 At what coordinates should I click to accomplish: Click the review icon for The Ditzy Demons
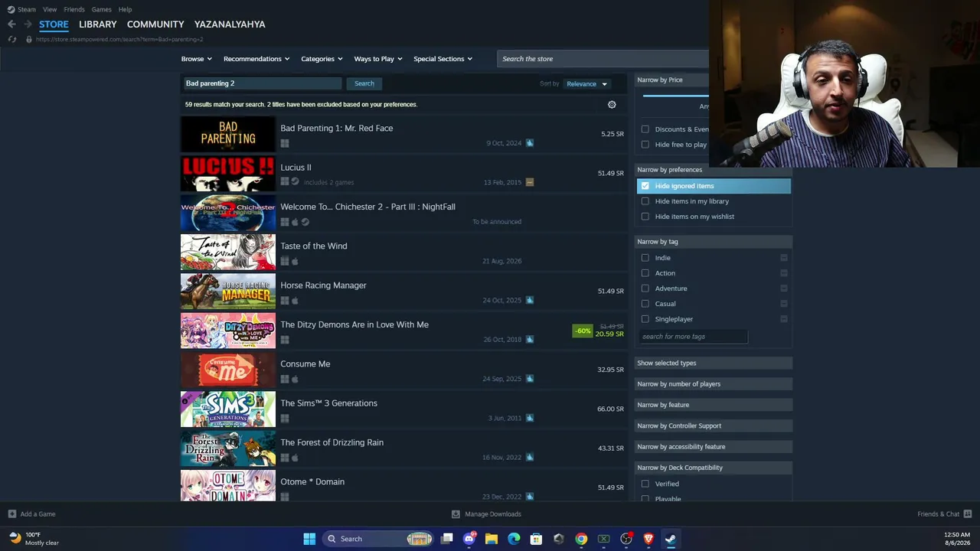tap(530, 340)
